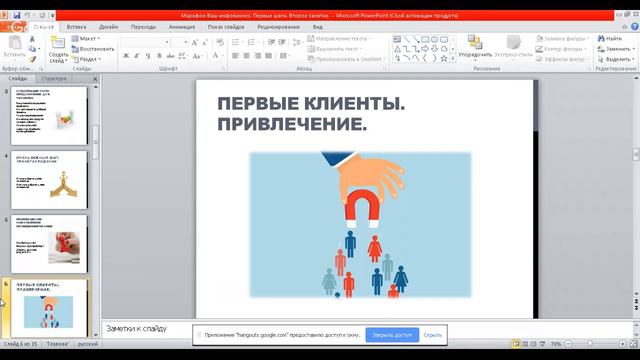Viewport: 640px width, 360px height.
Task: Cut selection with the scissors icon
Action: (32, 39)
